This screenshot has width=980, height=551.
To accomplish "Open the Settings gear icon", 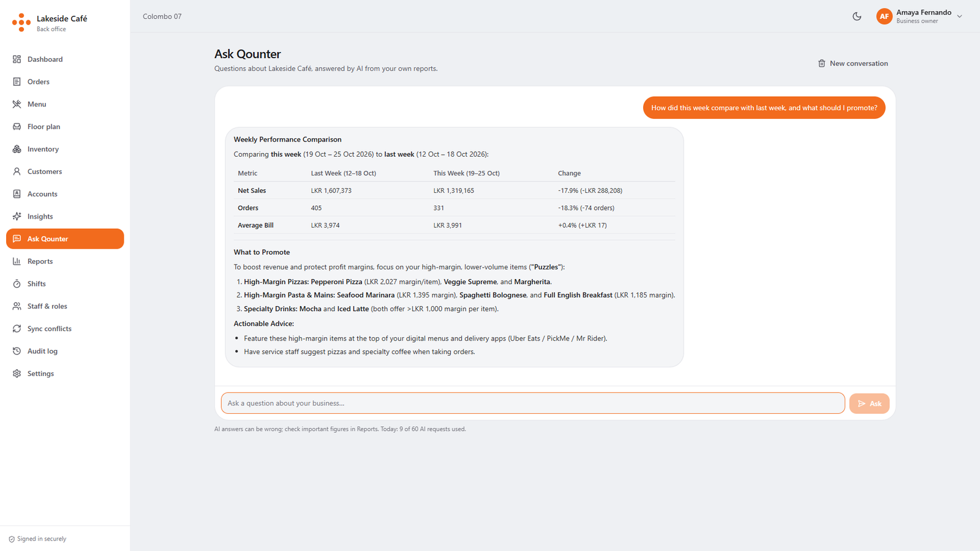I will click(17, 373).
